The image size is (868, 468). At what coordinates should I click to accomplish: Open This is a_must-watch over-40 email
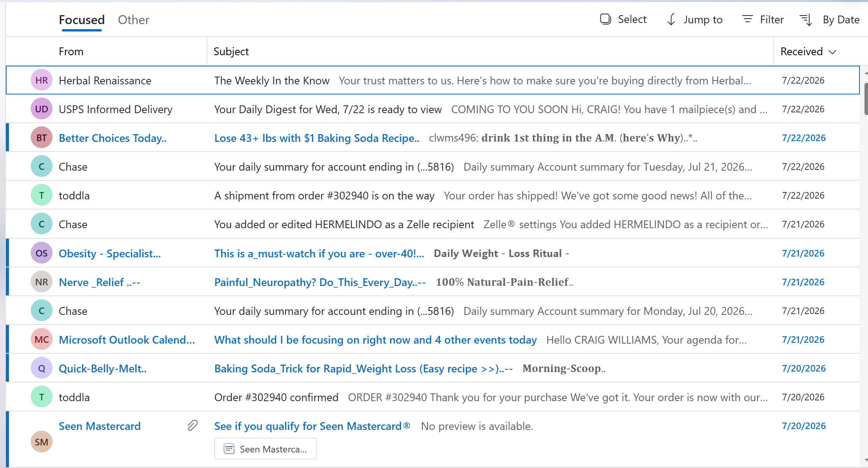point(433,253)
